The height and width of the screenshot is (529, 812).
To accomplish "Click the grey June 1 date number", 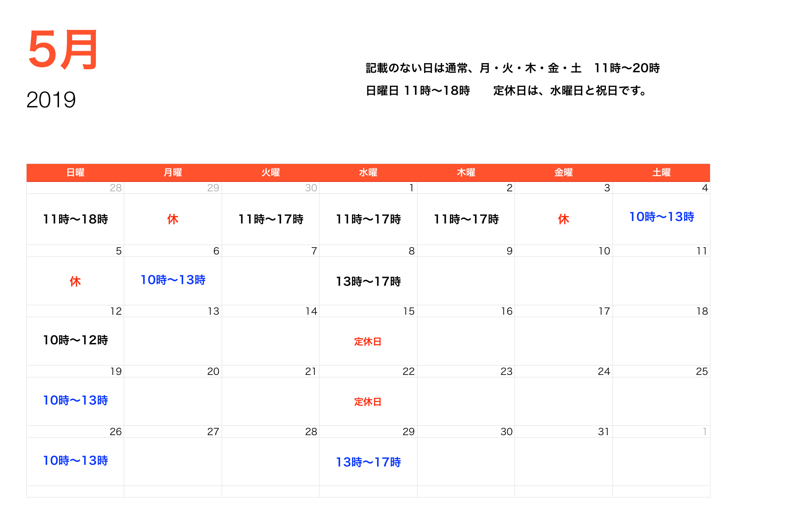I will tap(705, 431).
